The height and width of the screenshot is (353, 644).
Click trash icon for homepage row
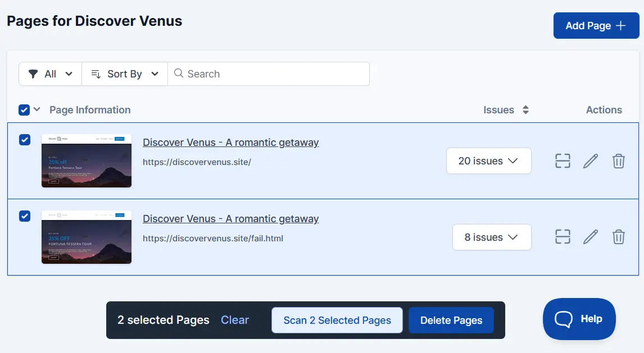(x=618, y=161)
